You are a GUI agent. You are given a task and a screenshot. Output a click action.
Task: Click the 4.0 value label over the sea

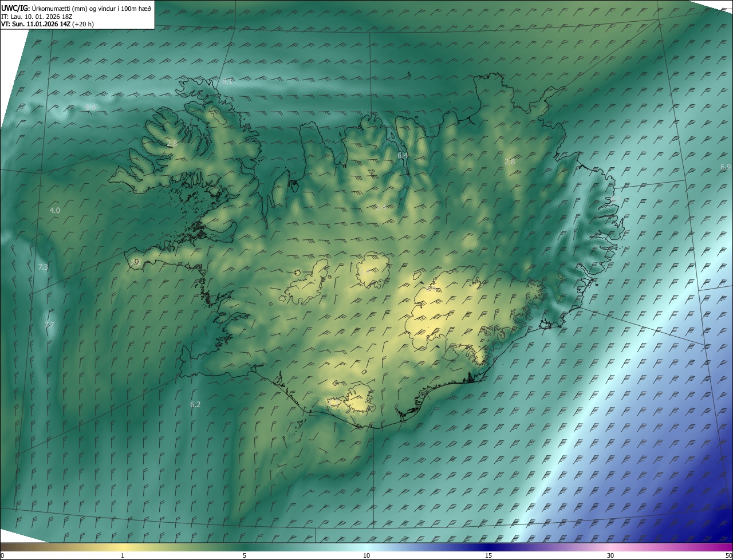point(55,211)
